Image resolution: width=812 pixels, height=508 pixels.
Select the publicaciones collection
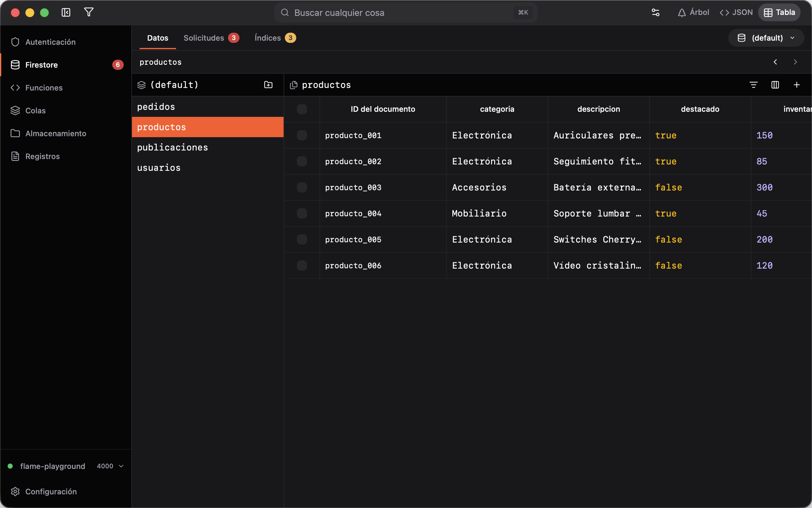208,148
